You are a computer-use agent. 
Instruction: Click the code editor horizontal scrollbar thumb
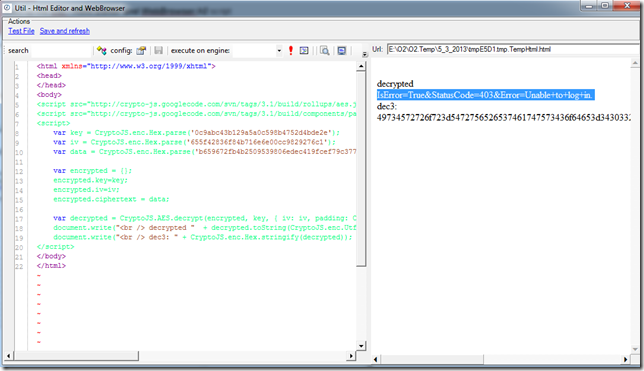(76, 356)
